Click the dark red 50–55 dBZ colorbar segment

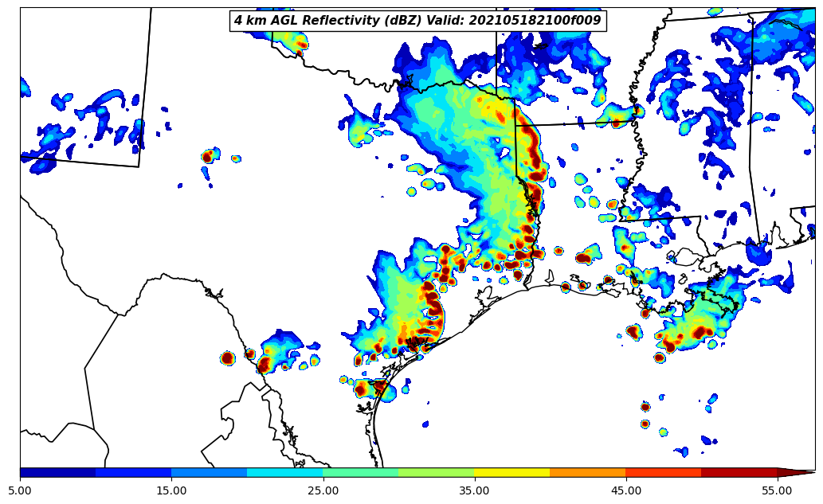739,472
